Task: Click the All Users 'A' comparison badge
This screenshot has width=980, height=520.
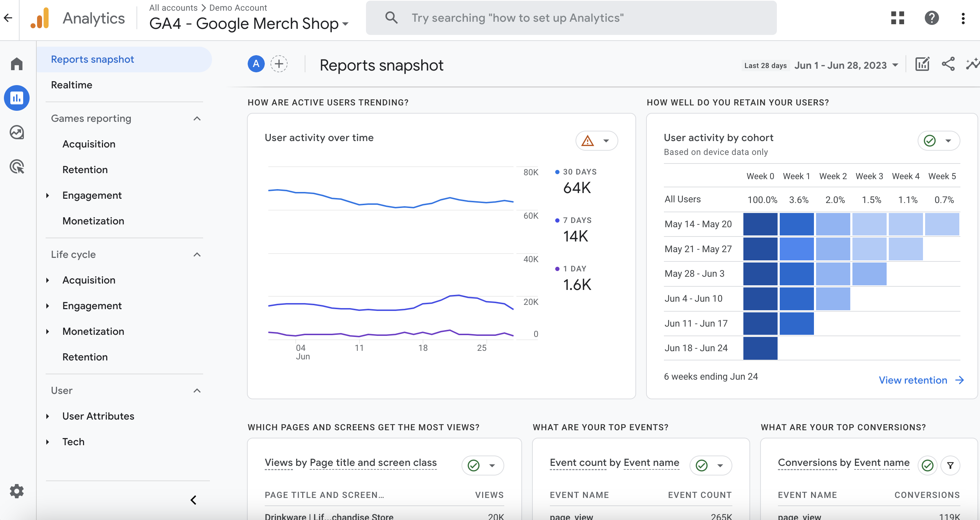Action: tap(257, 63)
